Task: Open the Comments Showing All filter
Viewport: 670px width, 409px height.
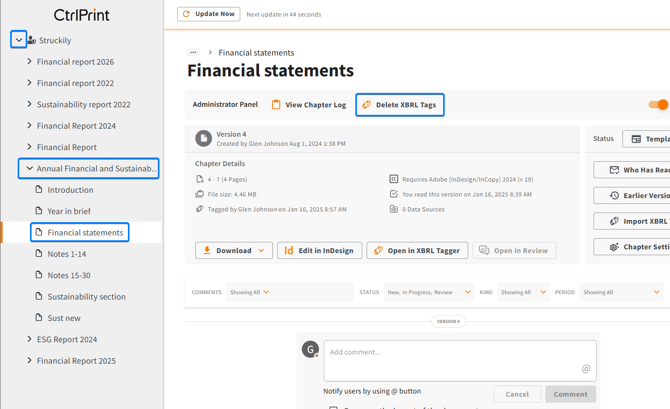Action: coord(249,293)
